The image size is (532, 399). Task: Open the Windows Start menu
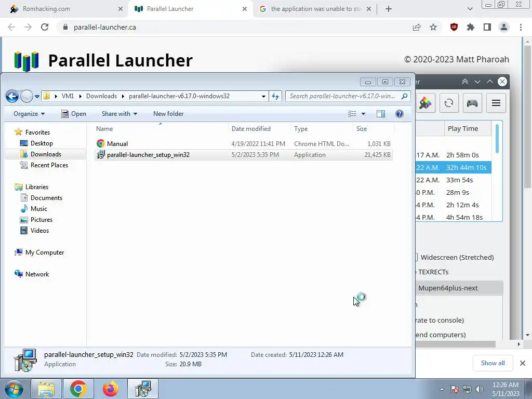coord(14,389)
